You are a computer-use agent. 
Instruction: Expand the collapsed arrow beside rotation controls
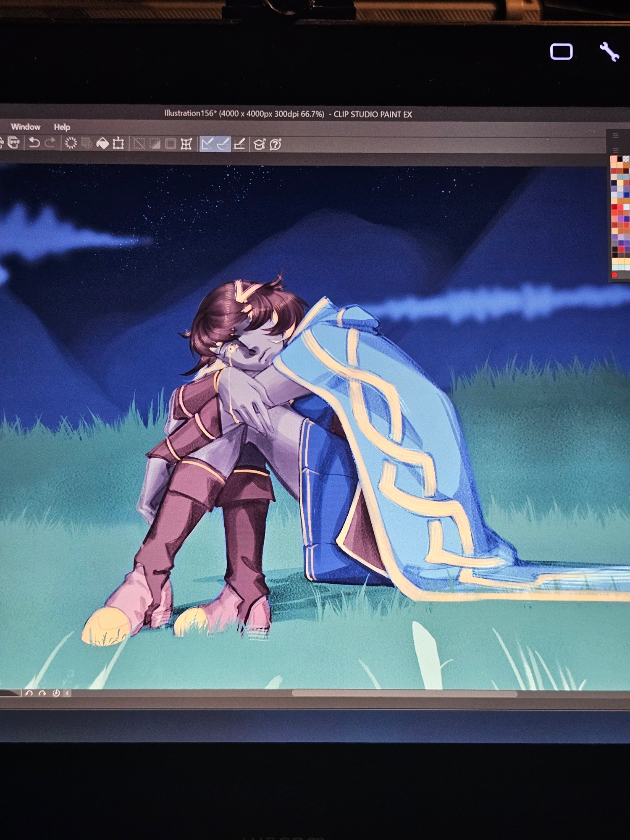click(x=68, y=693)
